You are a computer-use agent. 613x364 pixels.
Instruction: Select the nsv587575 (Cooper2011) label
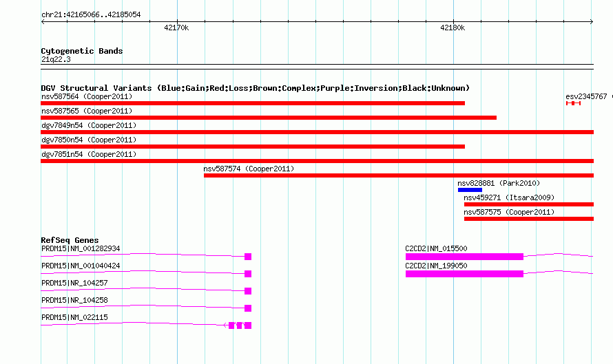click(509, 212)
